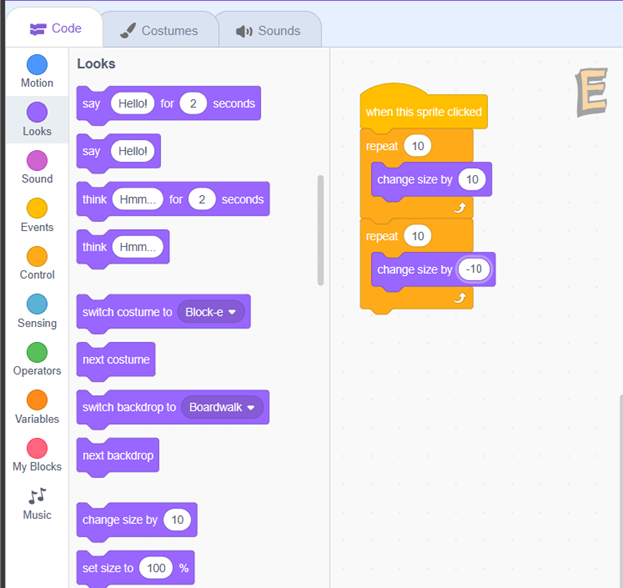Viewport: 623px width, 588px height.
Task: Switch to the Sounds tab
Action: click(x=269, y=31)
